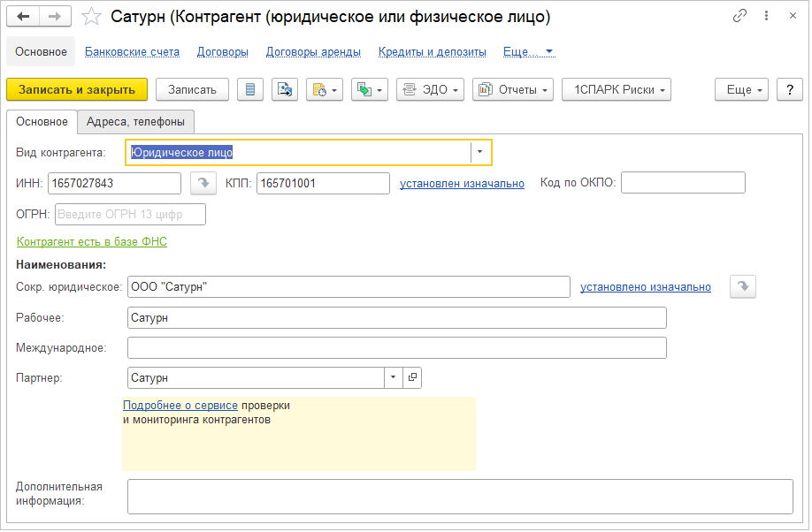Screen dimensions: 812x532
Task: Open the help question mark button
Action: click(x=789, y=89)
